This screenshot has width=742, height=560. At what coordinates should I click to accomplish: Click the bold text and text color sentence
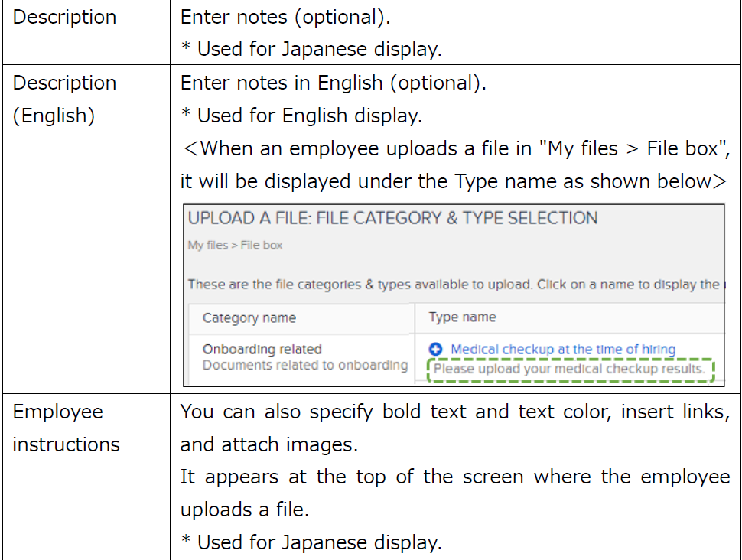click(x=454, y=412)
